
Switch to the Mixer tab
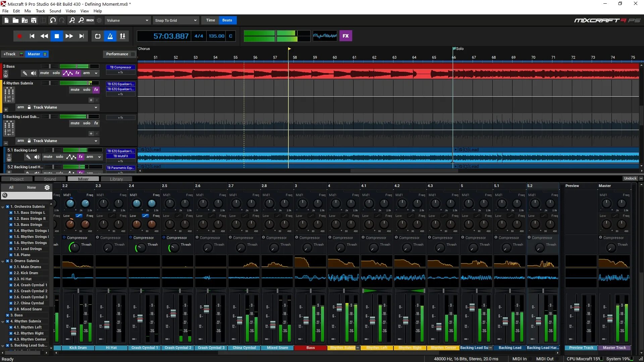pos(84,179)
